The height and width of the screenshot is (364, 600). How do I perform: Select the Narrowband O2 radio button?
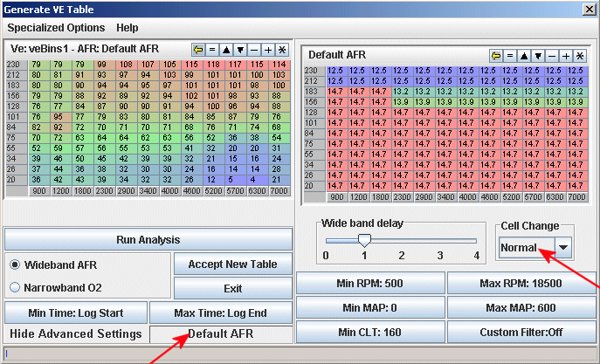[15, 287]
